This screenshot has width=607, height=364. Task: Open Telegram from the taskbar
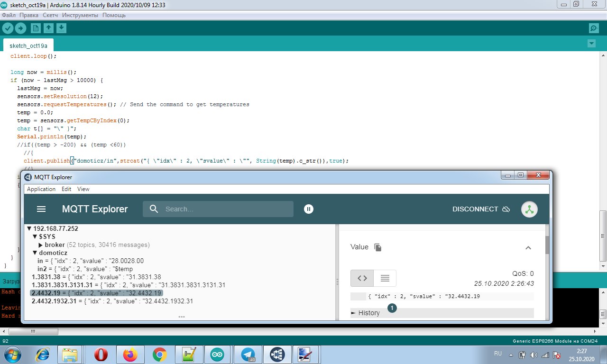pos(247,354)
